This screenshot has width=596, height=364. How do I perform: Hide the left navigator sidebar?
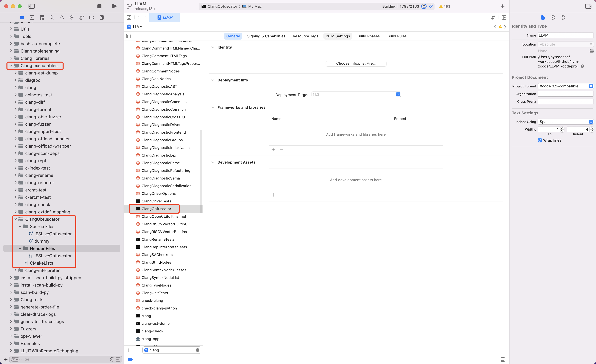[x=31, y=6]
